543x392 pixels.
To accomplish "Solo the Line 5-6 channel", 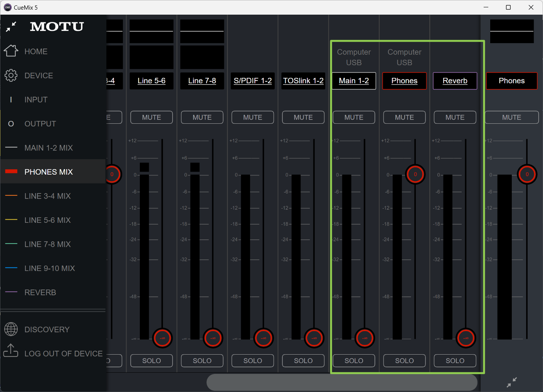I will click(x=151, y=361).
